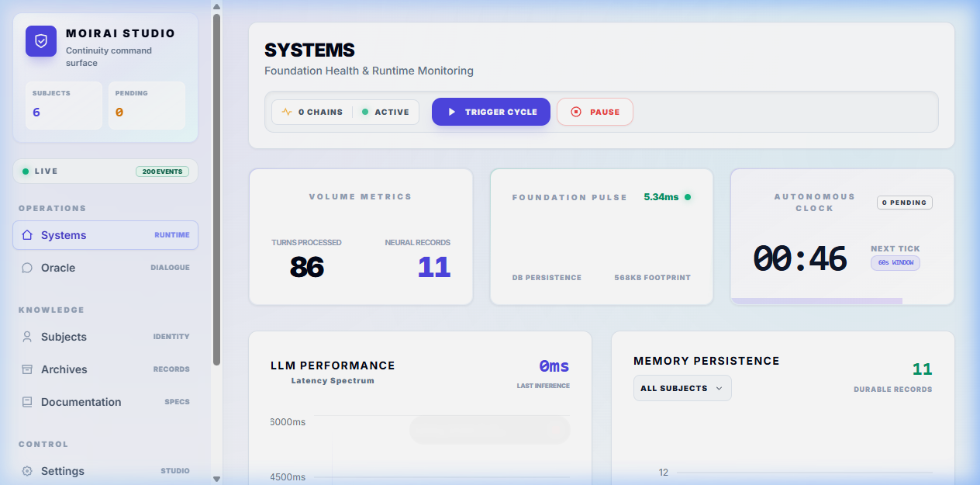The height and width of the screenshot is (485, 980).
Task: Click the DB Persistence label
Action: pyautogui.click(x=547, y=277)
